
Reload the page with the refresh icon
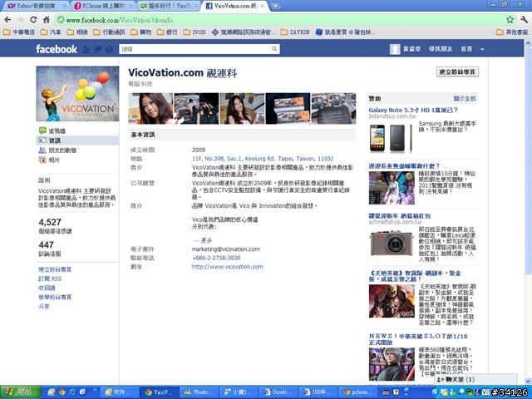coord(33,20)
